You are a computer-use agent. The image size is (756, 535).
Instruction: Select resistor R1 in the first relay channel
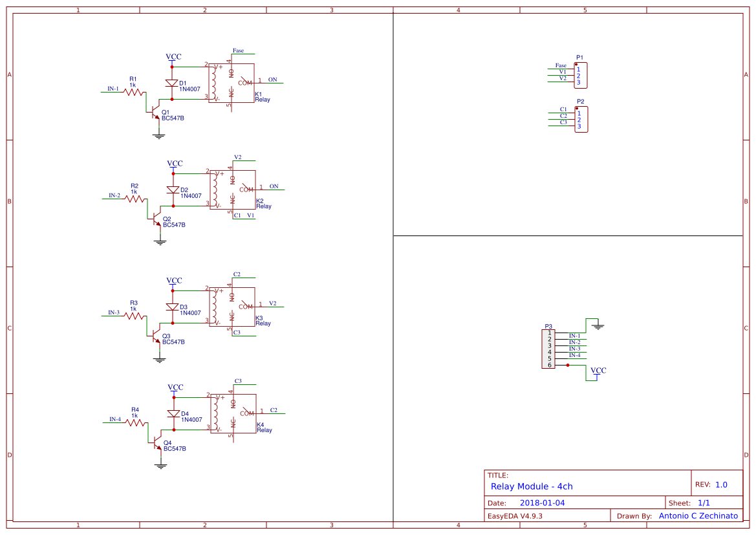pyautogui.click(x=133, y=92)
